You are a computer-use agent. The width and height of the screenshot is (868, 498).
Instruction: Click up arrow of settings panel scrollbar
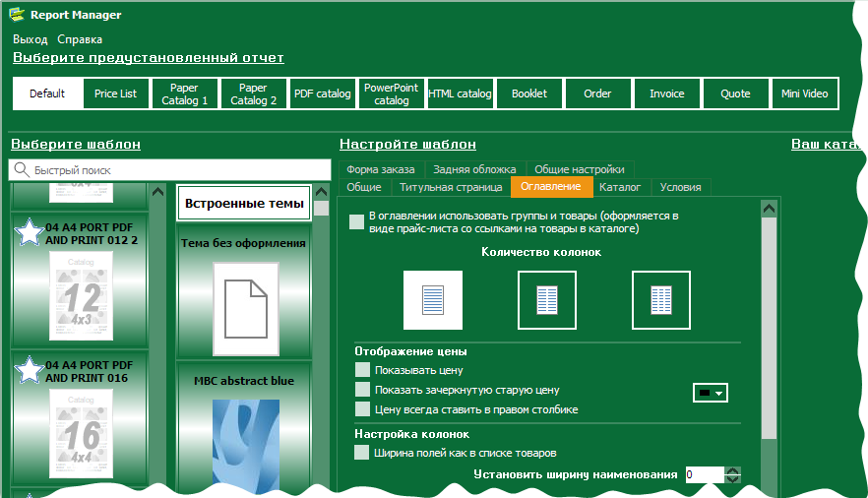769,209
